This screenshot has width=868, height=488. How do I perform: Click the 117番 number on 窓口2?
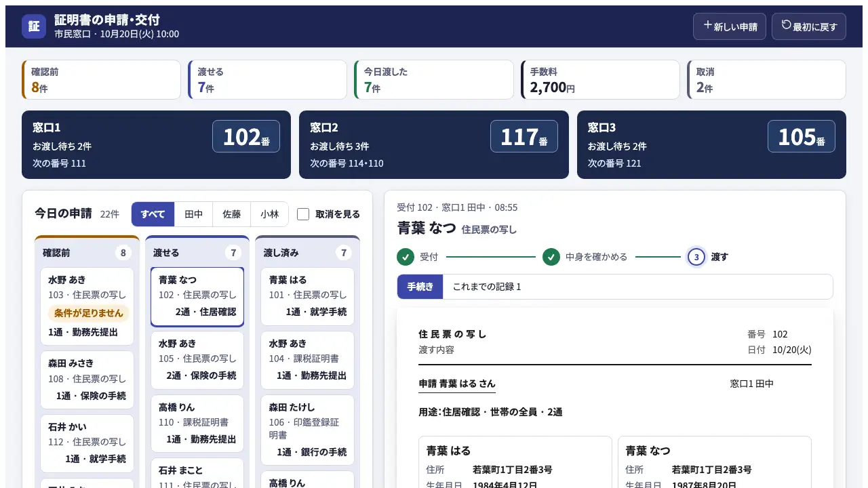pos(524,136)
